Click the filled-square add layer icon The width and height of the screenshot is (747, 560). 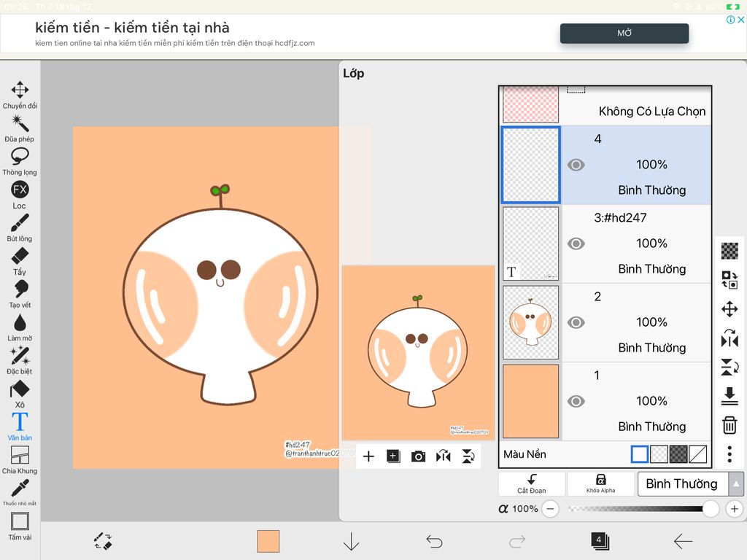(393, 456)
